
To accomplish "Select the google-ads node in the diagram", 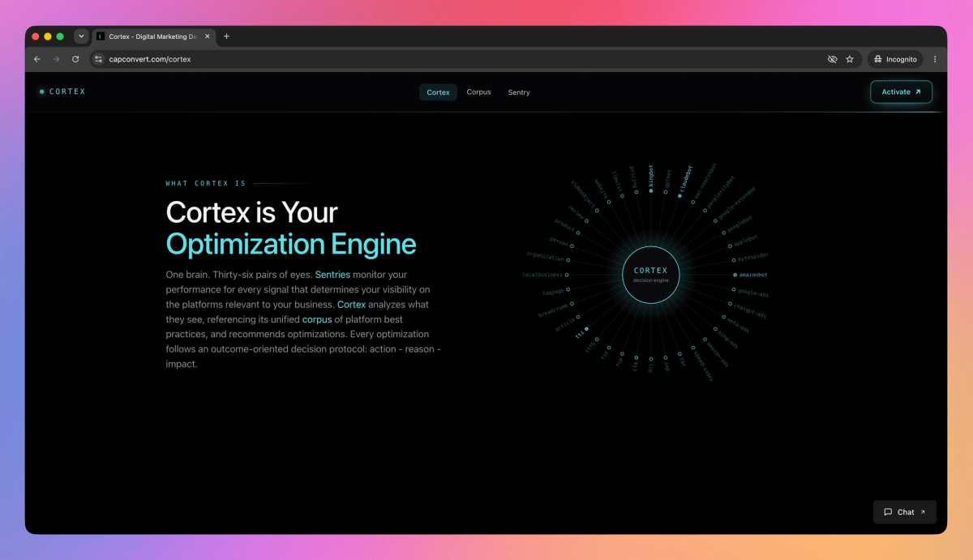I will click(750, 292).
